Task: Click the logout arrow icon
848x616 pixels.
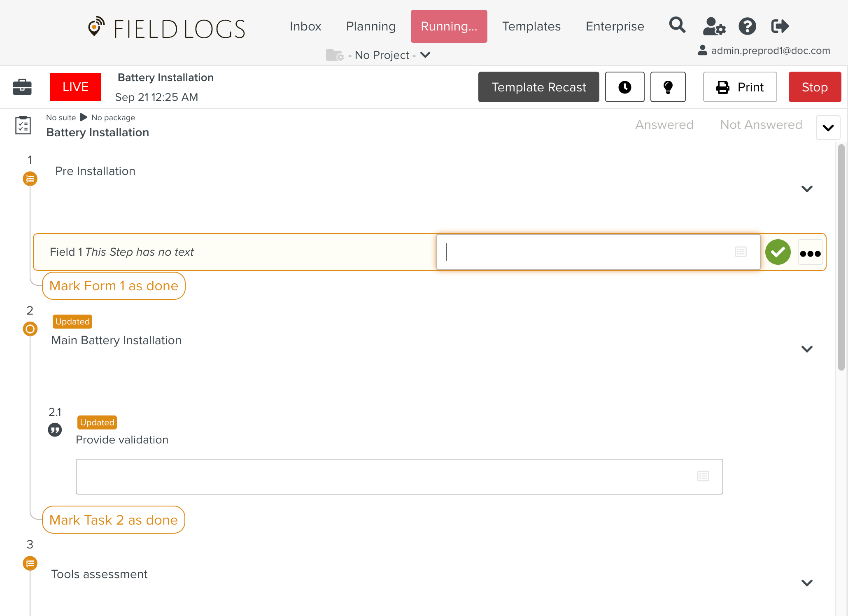Action: pos(780,26)
